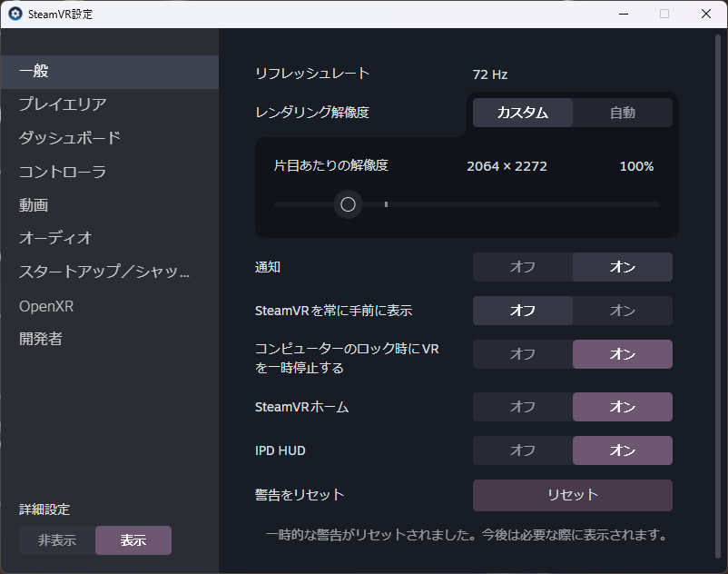Open the OpenXR settings section
This screenshot has width=728, height=574.
click(x=110, y=306)
